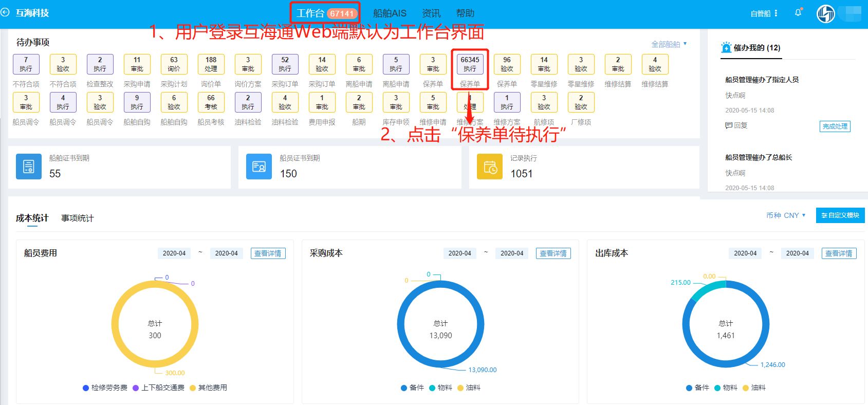This screenshot has height=405, width=868.
Task: Click 查看详情 for 出库成本
Action: 839,253
